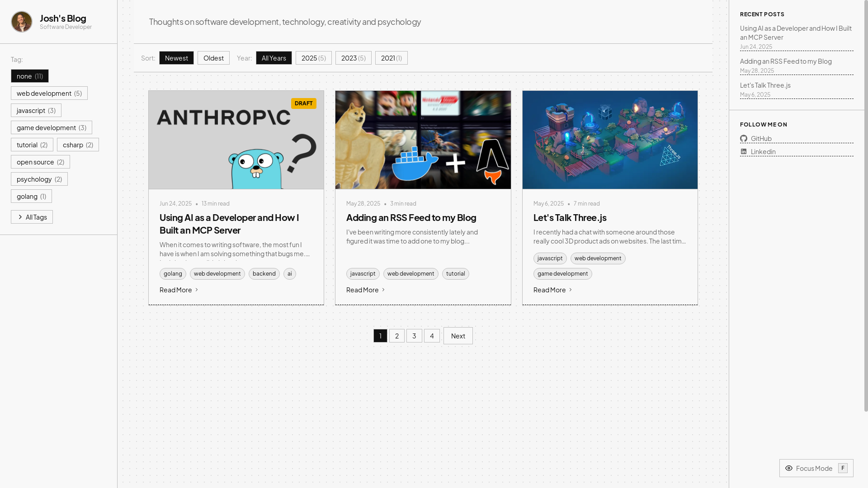Viewport: 868px width, 488px height.
Task: Go to page 4
Action: tap(432, 336)
